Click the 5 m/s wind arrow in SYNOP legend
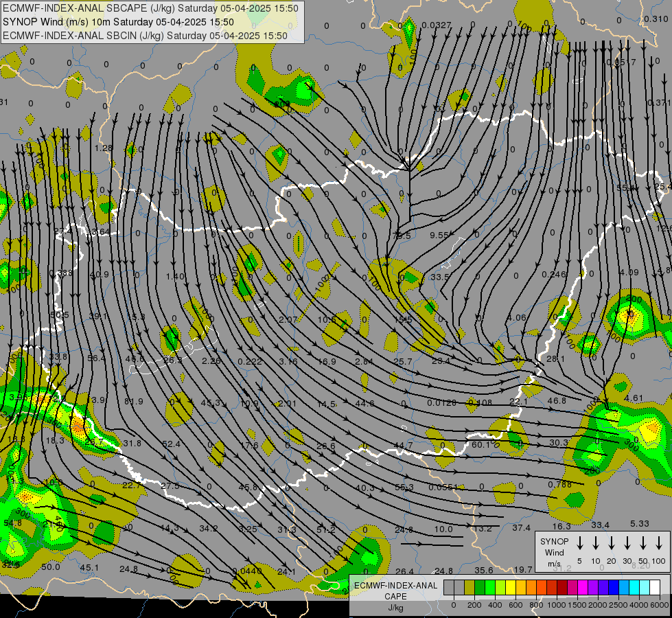Screen dimensions: 672x618 579,543
